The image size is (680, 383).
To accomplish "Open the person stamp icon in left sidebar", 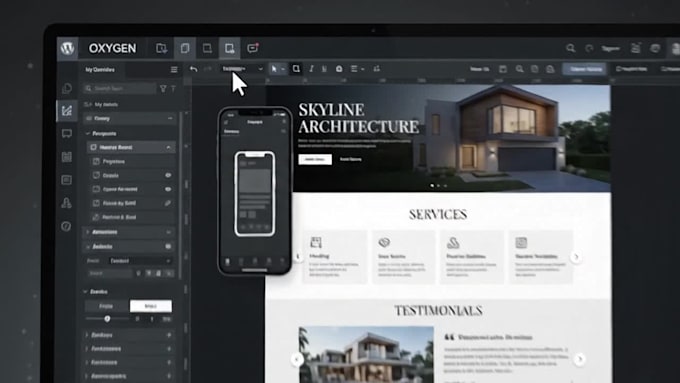I will [x=66, y=203].
